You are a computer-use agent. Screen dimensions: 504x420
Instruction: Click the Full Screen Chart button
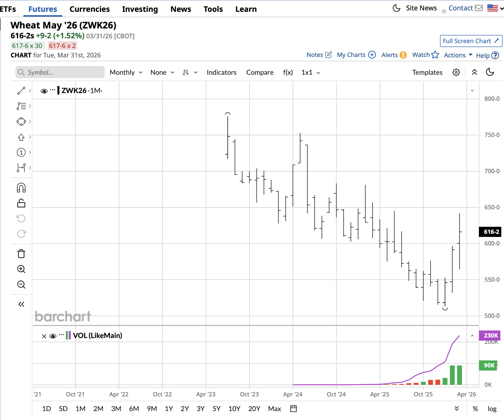[471, 41]
